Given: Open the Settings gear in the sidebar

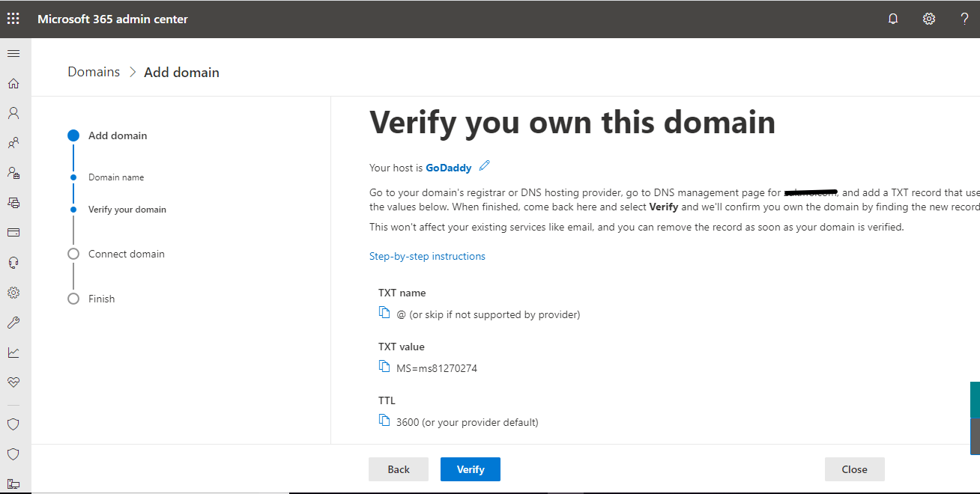Looking at the screenshot, I should [x=13, y=293].
